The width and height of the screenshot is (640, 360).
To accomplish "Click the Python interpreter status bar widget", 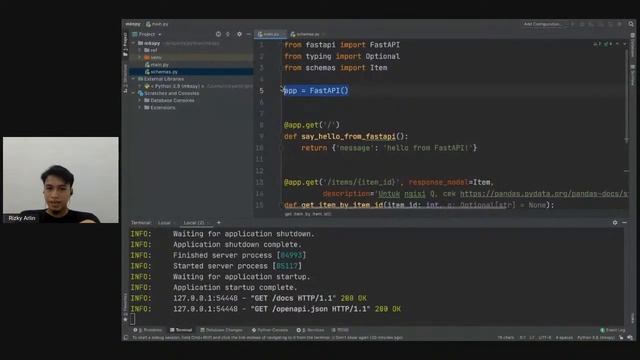I will coord(596,338).
